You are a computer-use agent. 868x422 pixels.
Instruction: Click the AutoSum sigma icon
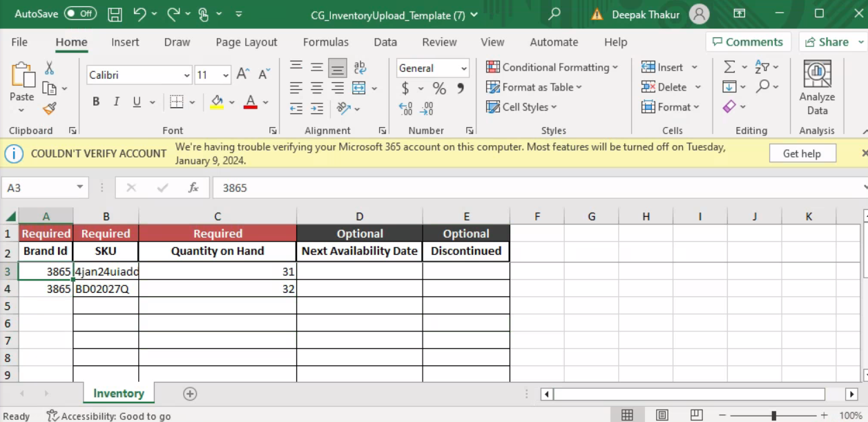pyautogui.click(x=729, y=67)
